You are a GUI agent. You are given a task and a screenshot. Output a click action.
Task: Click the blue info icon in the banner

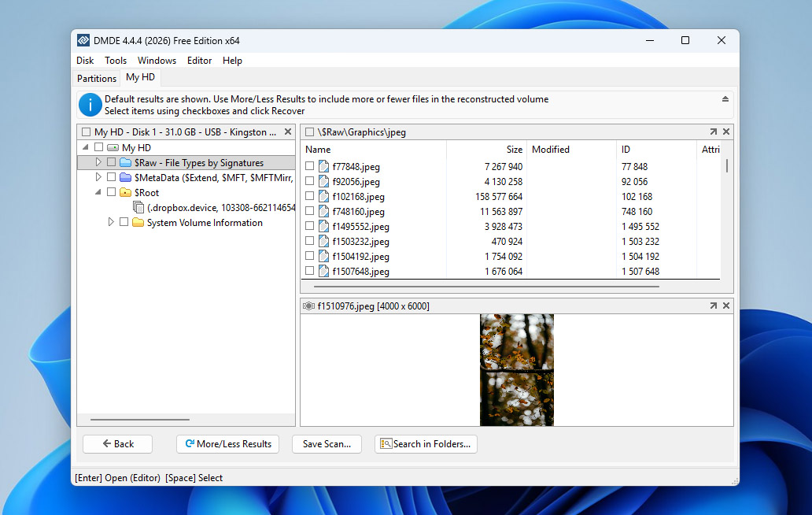click(x=91, y=105)
